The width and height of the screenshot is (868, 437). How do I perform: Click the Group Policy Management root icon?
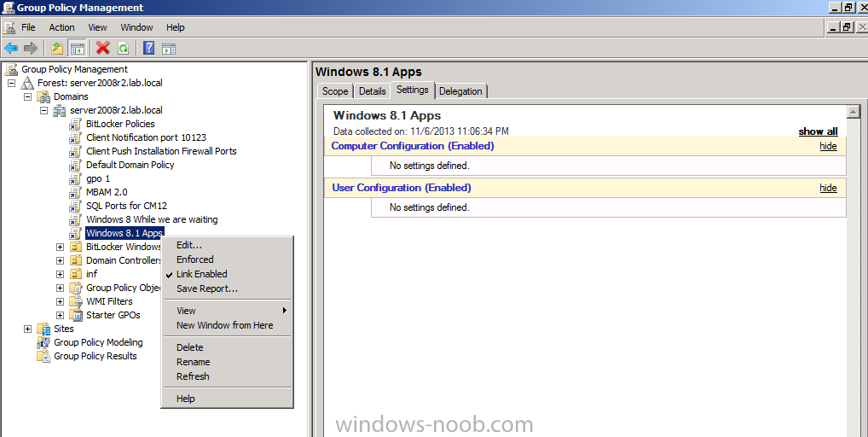pyautogui.click(x=11, y=69)
